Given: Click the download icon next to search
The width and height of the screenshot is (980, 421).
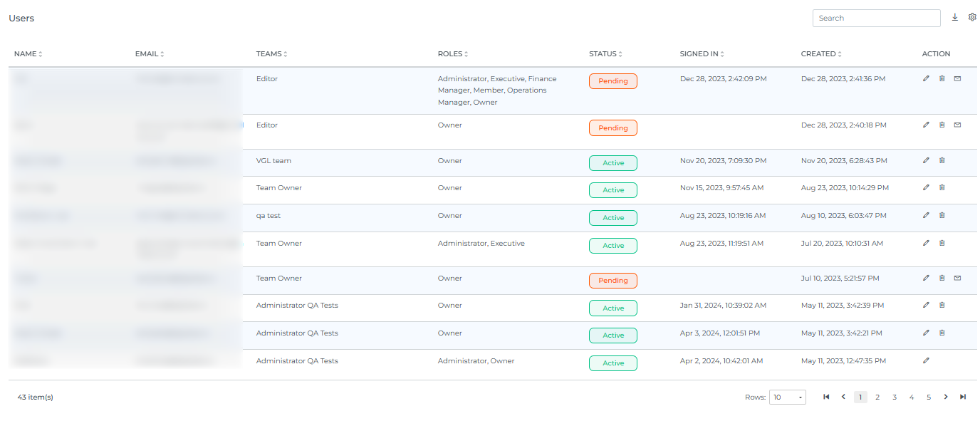Looking at the screenshot, I should coord(955,18).
